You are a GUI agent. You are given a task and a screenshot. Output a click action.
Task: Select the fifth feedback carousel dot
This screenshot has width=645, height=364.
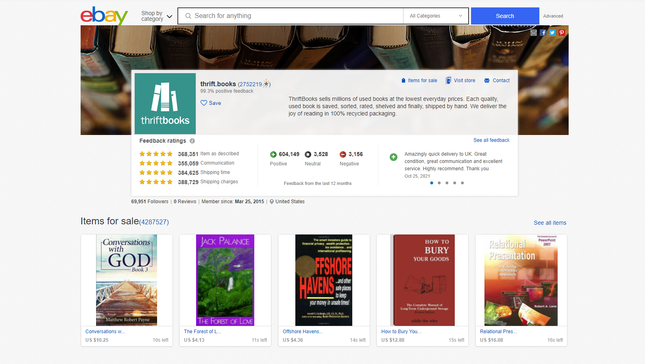pos(462,183)
